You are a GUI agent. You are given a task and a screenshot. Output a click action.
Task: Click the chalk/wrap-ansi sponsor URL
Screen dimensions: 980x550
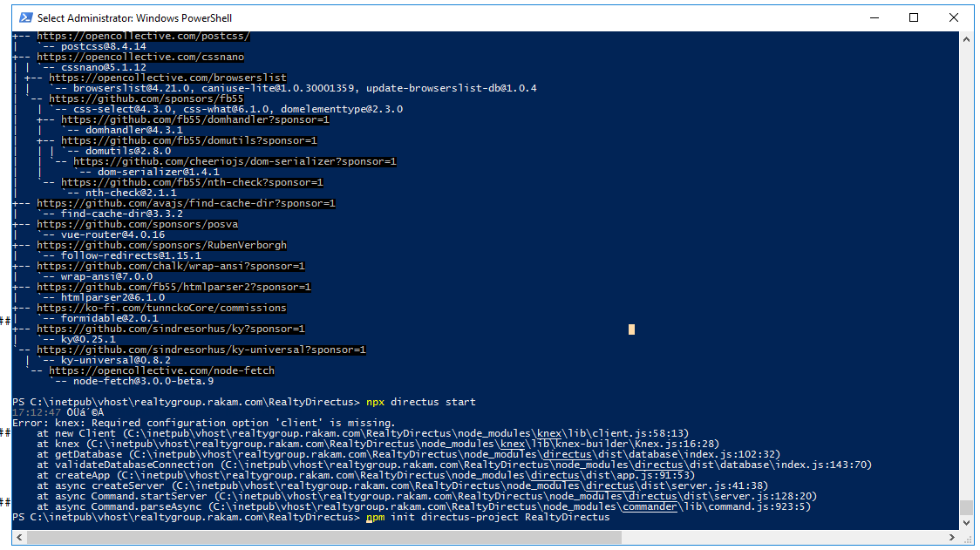pyautogui.click(x=171, y=266)
